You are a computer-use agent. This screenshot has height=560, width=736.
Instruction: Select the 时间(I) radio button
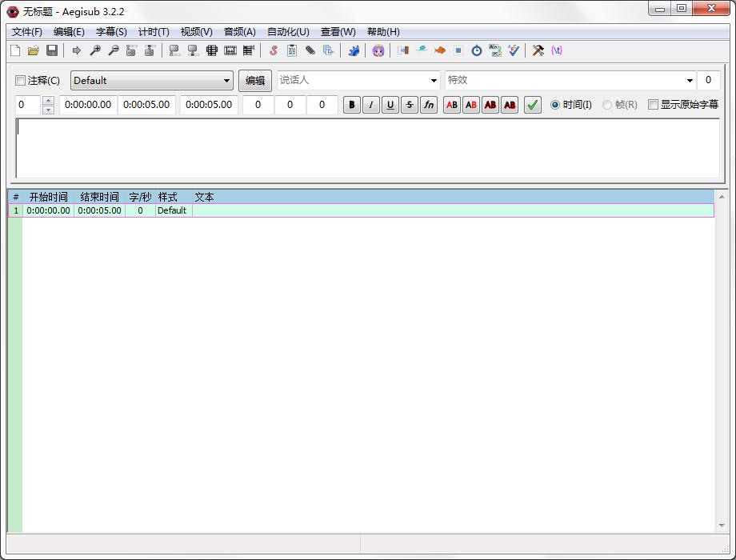pyautogui.click(x=555, y=105)
